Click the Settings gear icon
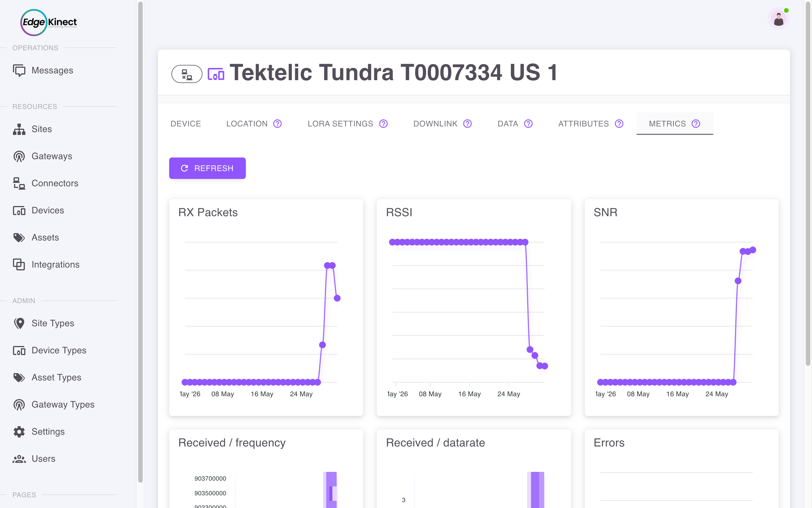Image resolution: width=812 pixels, height=508 pixels. pyautogui.click(x=19, y=432)
